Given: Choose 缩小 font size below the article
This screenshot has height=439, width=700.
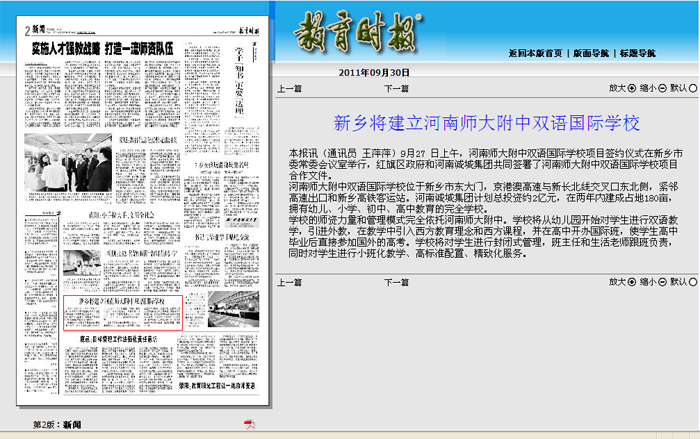Looking at the screenshot, I should [x=660, y=283].
